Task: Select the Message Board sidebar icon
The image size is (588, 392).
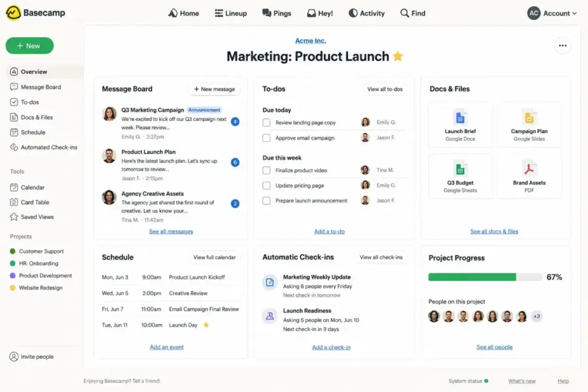Action: (x=14, y=87)
